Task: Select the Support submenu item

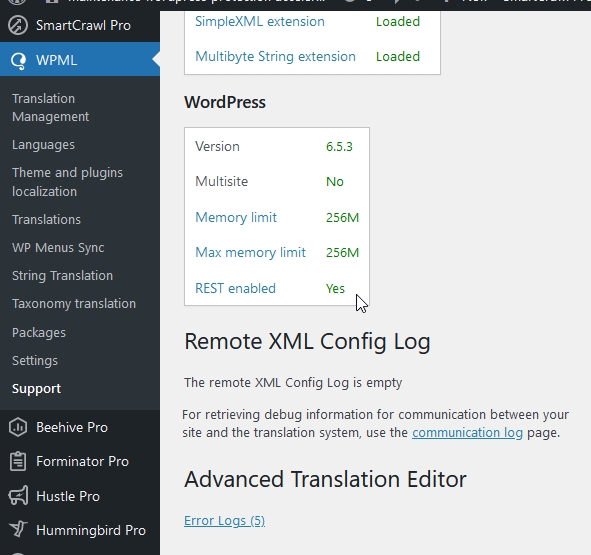Action: click(x=37, y=389)
